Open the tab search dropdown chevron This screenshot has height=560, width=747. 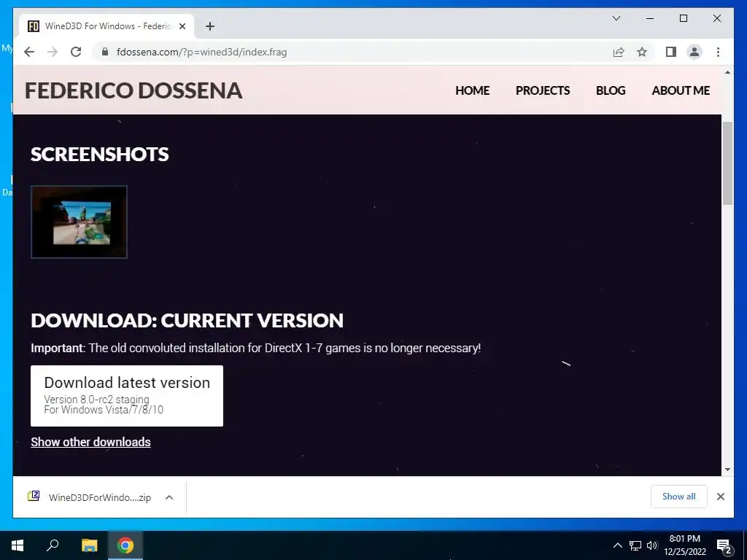coord(616,18)
